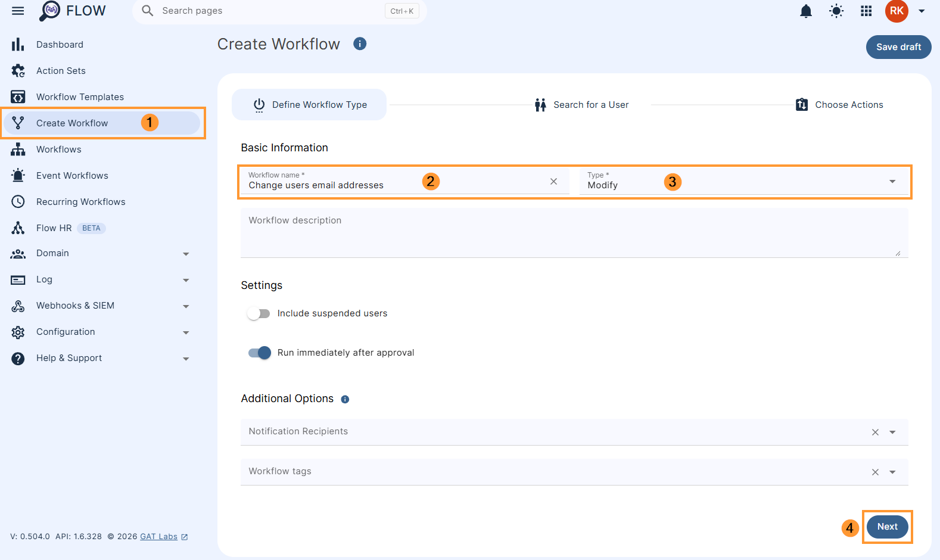
Task: Click the Flow HR icon
Action: (x=18, y=228)
